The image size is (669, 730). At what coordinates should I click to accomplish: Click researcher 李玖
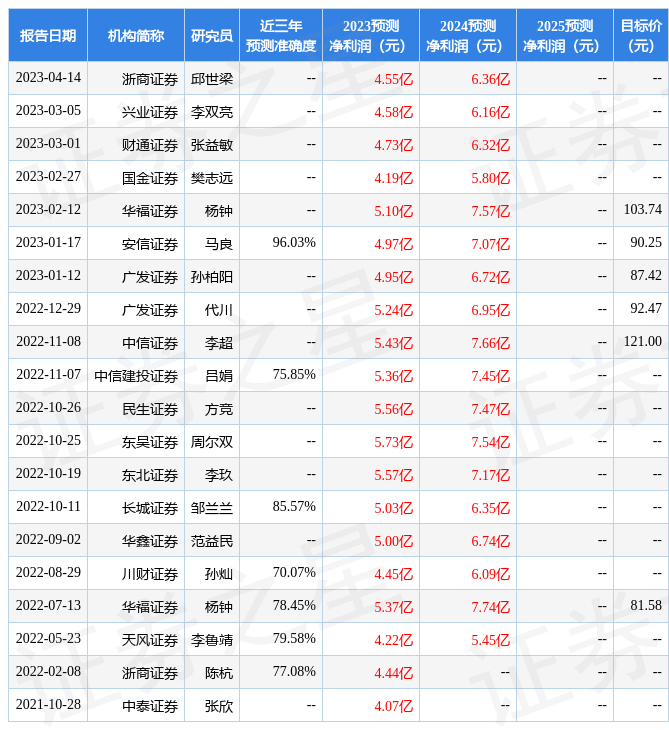click(219, 475)
